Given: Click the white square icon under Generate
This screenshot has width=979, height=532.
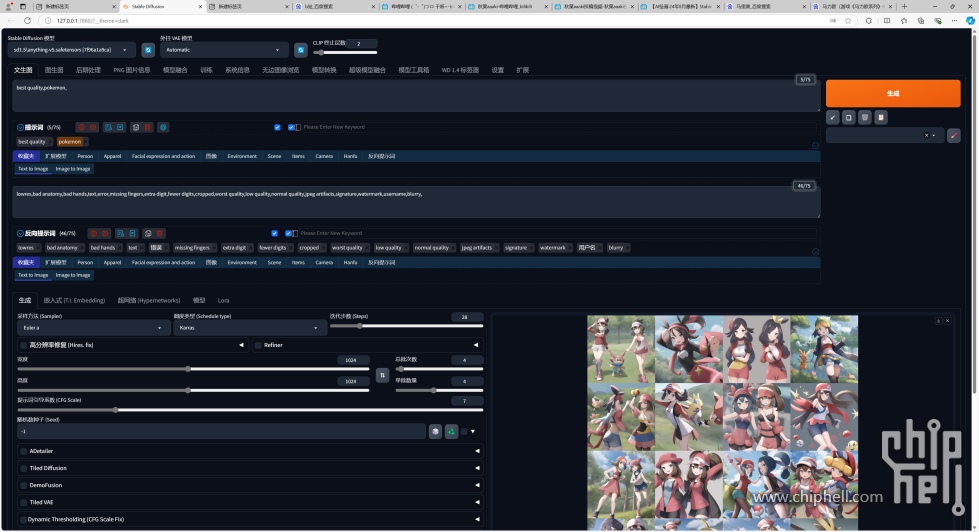Looking at the screenshot, I should 849,117.
